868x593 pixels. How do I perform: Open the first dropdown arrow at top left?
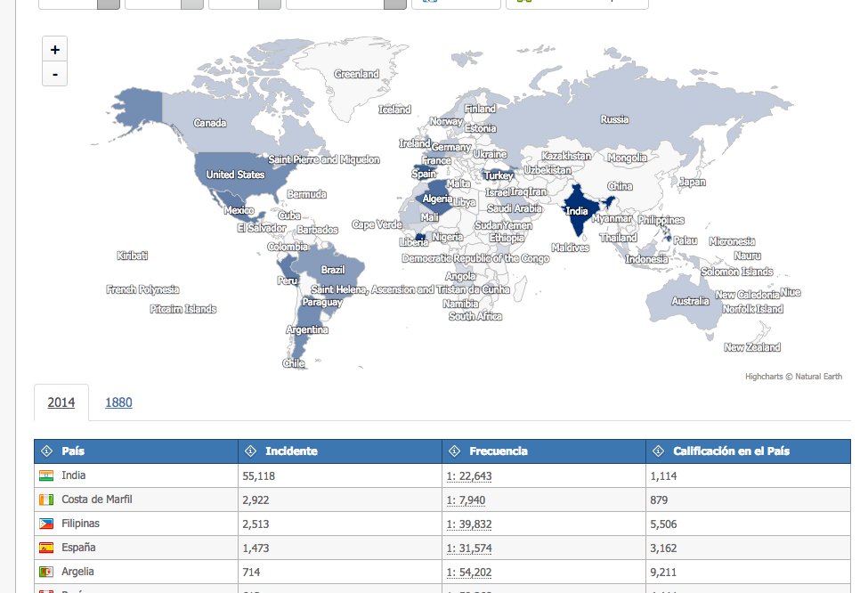pyautogui.click(x=109, y=4)
